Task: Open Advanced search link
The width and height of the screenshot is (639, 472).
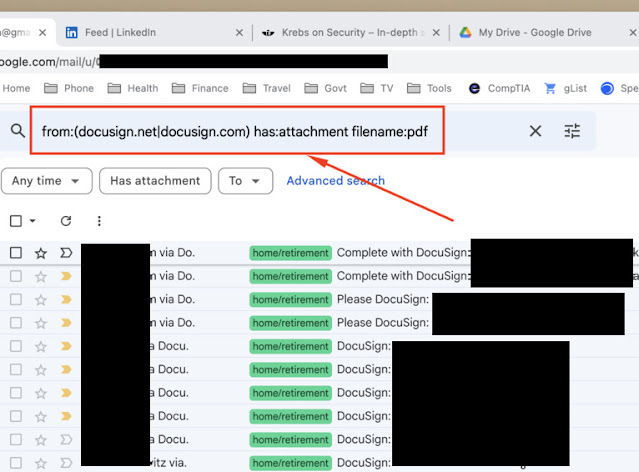Action: click(x=335, y=181)
